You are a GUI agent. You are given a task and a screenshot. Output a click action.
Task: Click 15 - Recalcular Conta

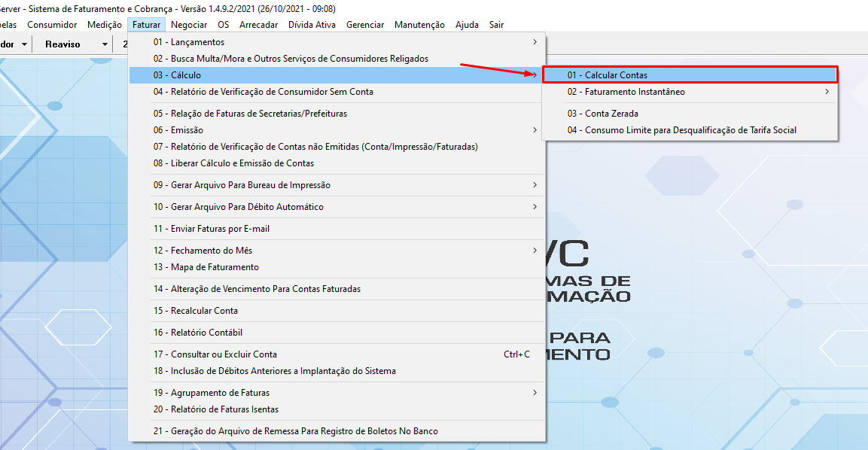[x=195, y=311]
